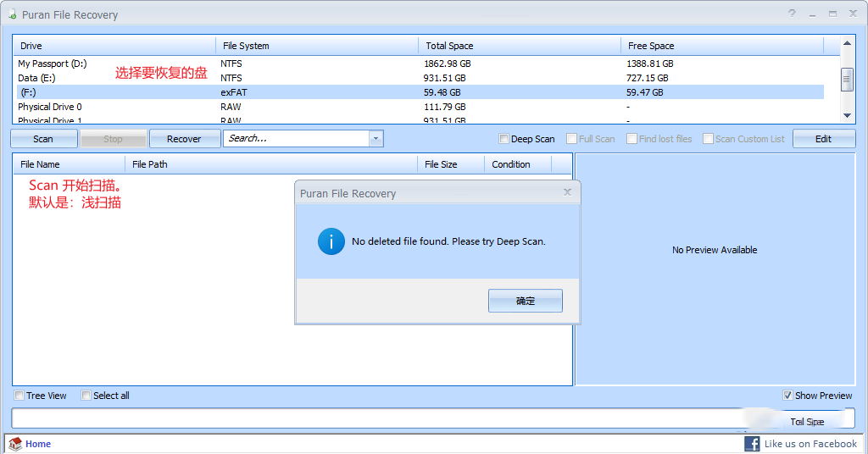The height and width of the screenshot is (454, 868).
Task: Sort by Drive column header
Action: tap(114, 46)
